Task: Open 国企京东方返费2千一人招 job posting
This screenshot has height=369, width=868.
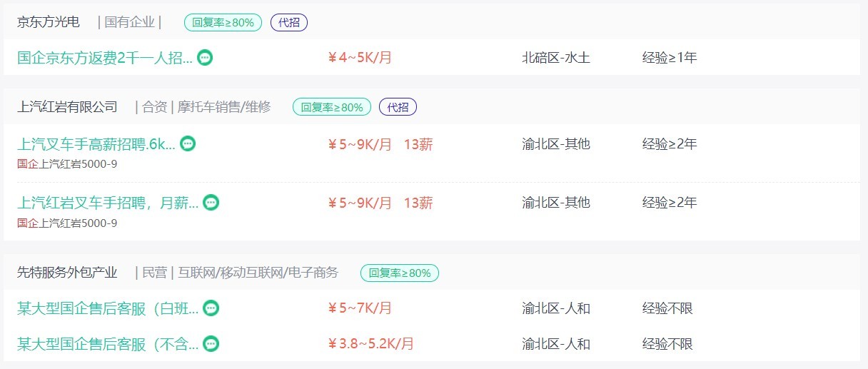Action: pyautogui.click(x=105, y=58)
